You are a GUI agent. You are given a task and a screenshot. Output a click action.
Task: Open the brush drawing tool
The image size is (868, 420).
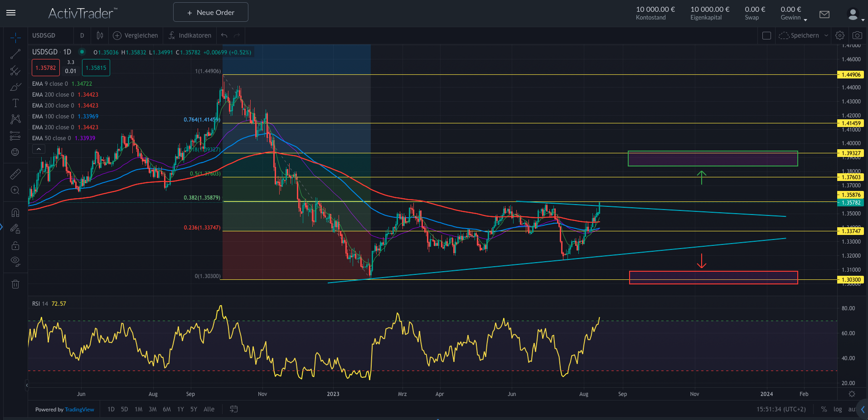(x=15, y=87)
